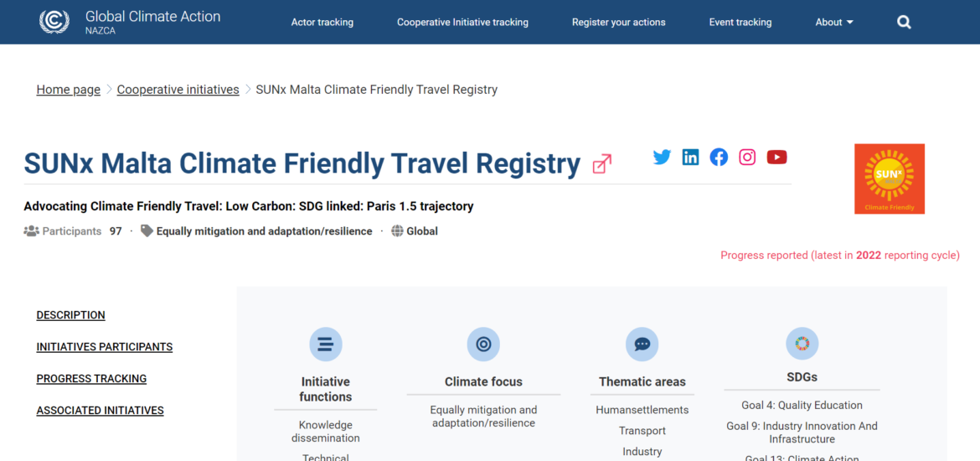The image size is (980, 461).
Task: Click the SDGs color wheel icon
Action: [802, 344]
